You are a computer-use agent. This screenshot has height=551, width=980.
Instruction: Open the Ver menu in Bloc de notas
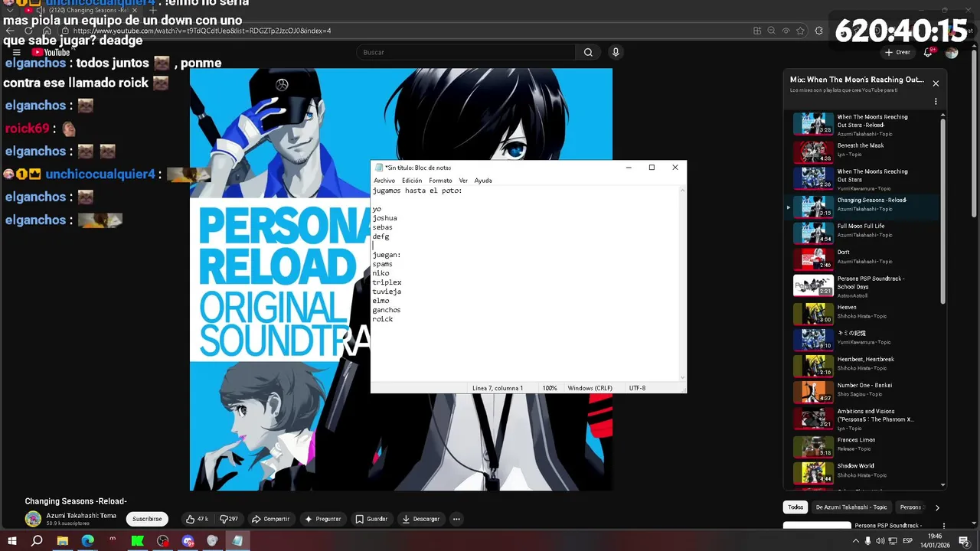(463, 181)
